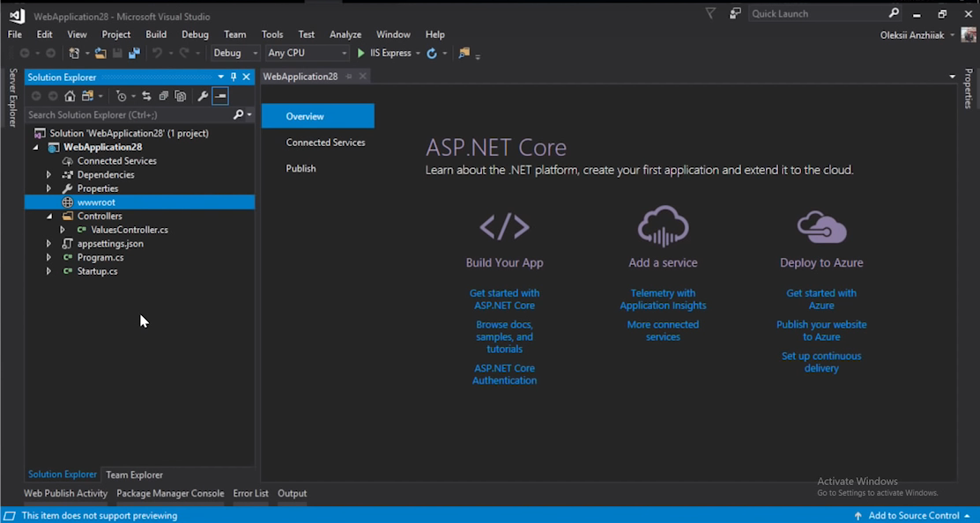Open the Analyze menu
The image size is (980, 523).
coord(345,34)
